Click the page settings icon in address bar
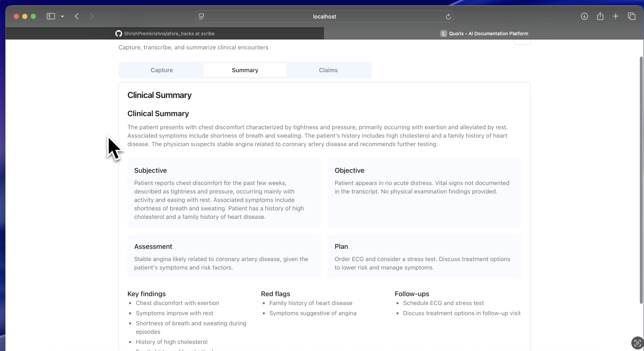This screenshot has width=644, height=351. [201, 16]
